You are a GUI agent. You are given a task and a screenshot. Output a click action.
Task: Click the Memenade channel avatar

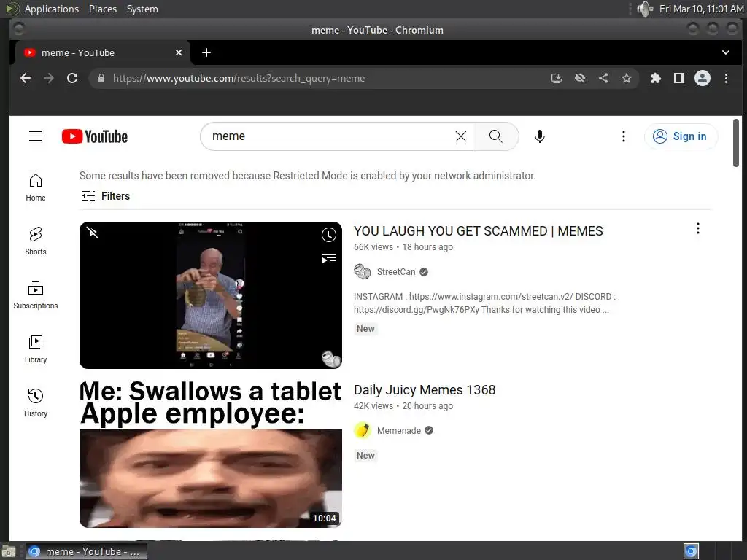coord(362,430)
